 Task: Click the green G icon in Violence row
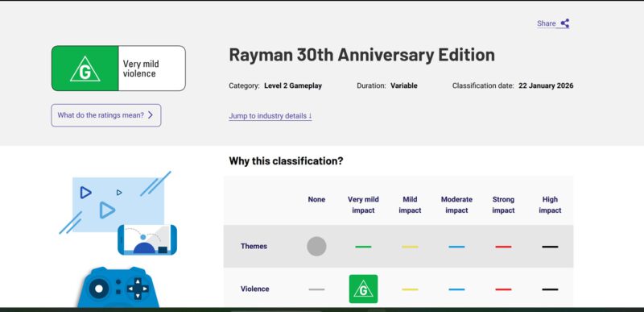(364, 289)
